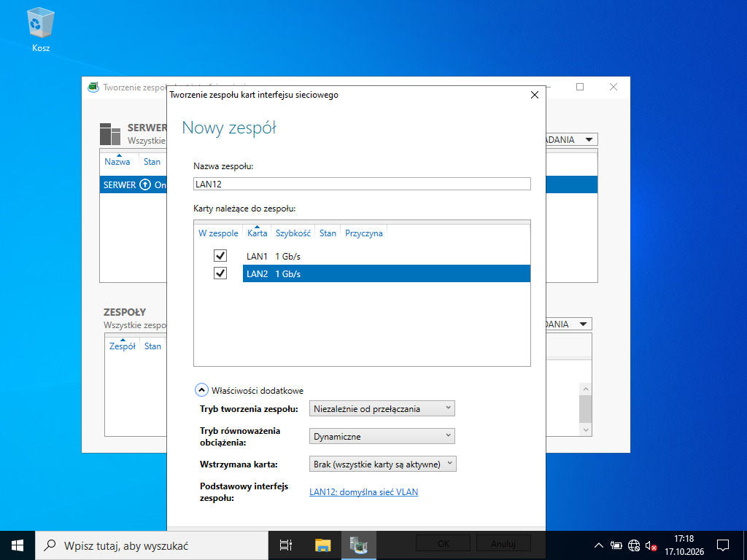This screenshot has height=560, width=747.
Task: Click the scrollbar up arrow in background window
Action: point(586,389)
